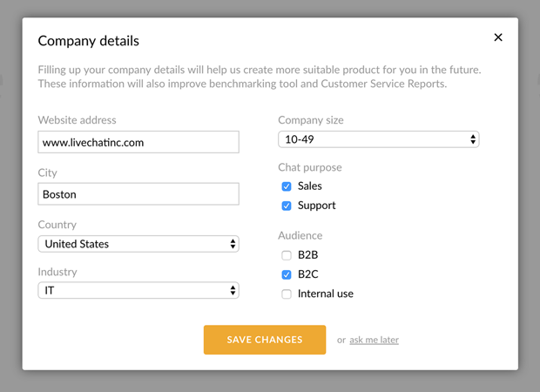This screenshot has height=392, width=540.
Task: Click the arrow icon on Country select
Action: (x=233, y=244)
